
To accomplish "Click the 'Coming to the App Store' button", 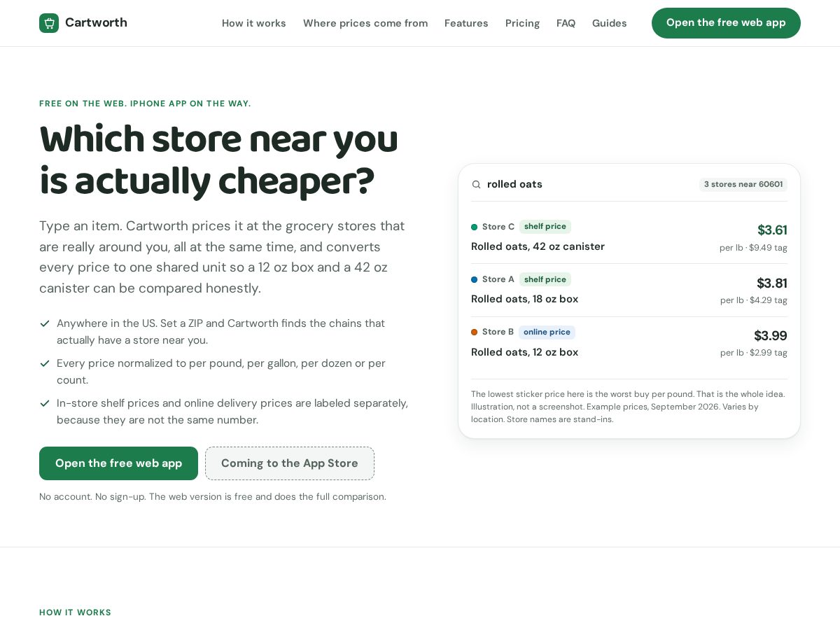I will (x=290, y=463).
